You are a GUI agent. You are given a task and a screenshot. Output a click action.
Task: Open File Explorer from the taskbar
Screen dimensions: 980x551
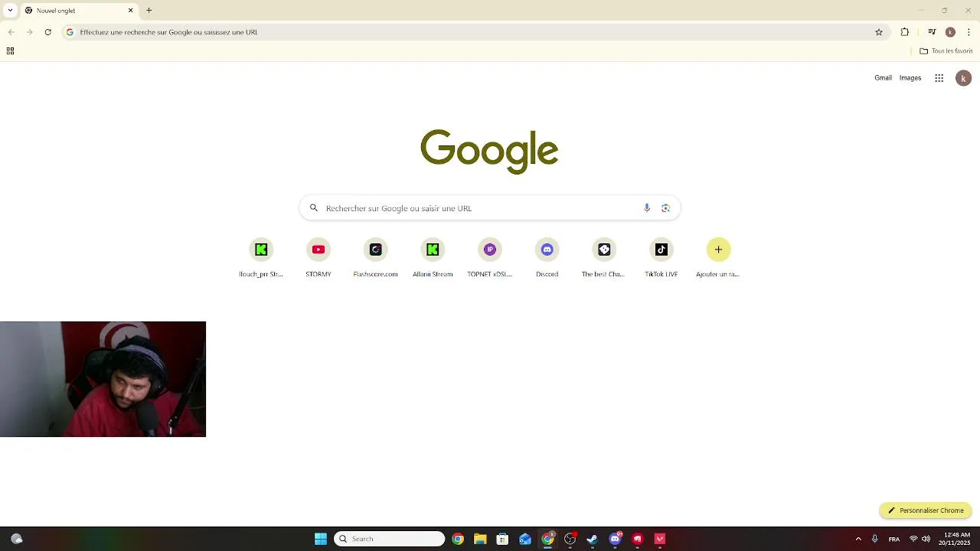(x=480, y=539)
